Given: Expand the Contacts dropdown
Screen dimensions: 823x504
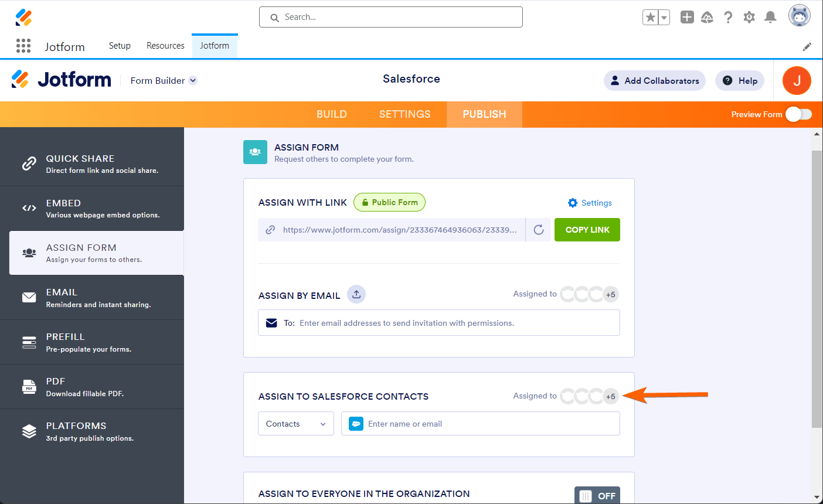Looking at the screenshot, I should (296, 424).
